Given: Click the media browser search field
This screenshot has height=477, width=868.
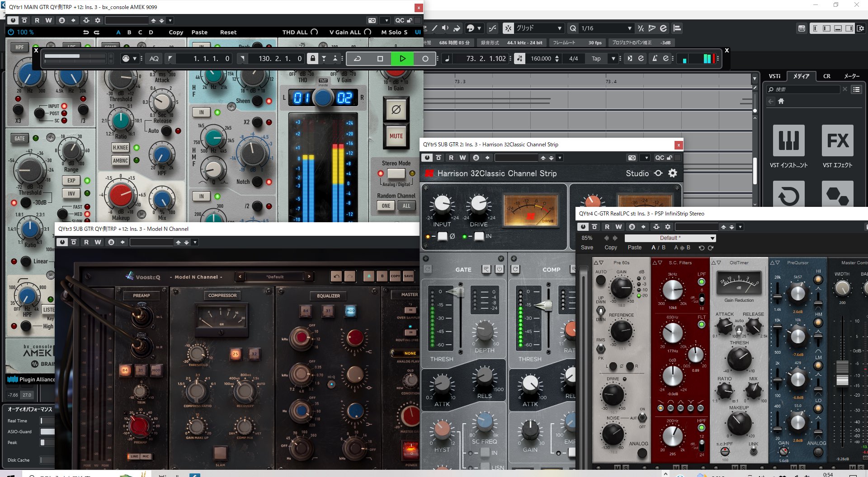Looking at the screenshot, I should 803,89.
